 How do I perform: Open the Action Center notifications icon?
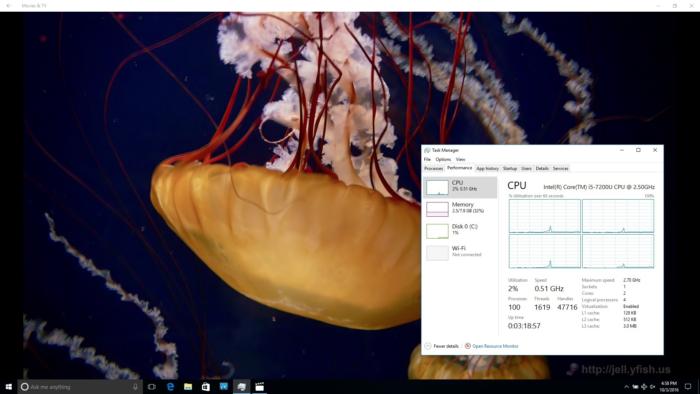(x=688, y=387)
